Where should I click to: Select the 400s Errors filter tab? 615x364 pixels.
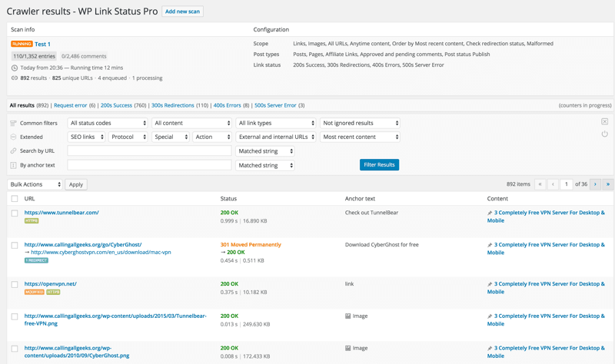[227, 105]
